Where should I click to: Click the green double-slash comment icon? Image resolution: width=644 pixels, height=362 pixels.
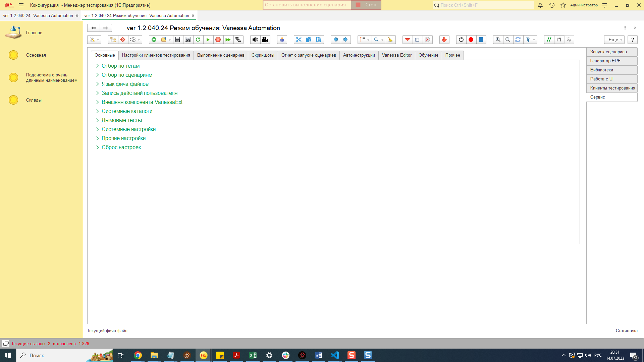coord(549,40)
